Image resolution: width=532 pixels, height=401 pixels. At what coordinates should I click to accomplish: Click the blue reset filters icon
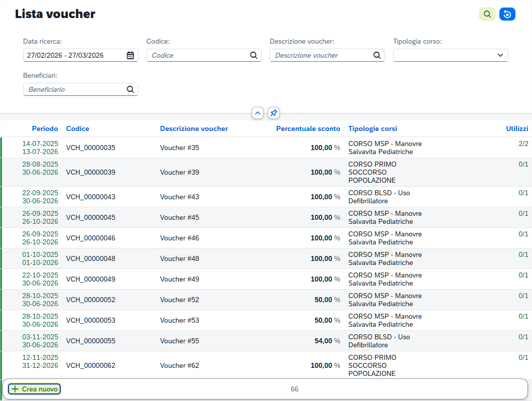point(507,14)
